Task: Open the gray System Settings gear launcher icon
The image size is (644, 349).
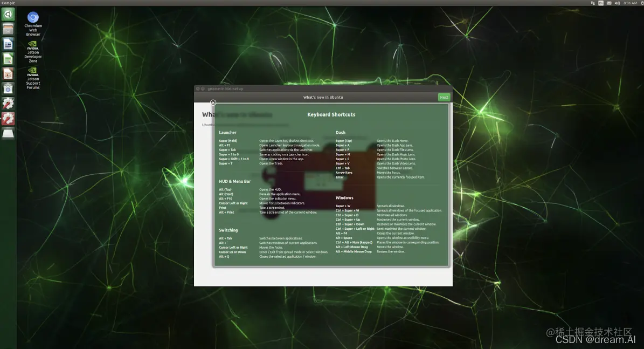Action: click(8, 103)
